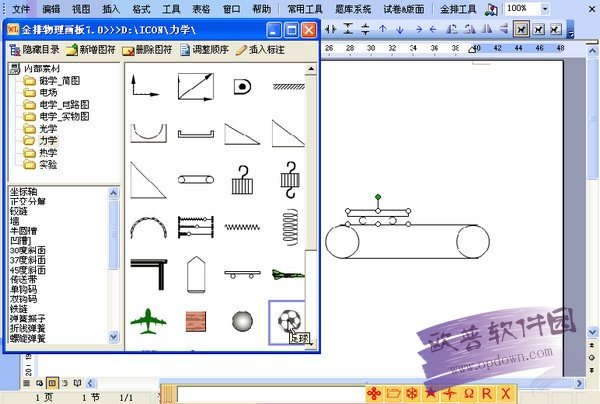Select the skateboard cart symbol
Image resolution: width=600 pixels, height=404 pixels.
242,274
